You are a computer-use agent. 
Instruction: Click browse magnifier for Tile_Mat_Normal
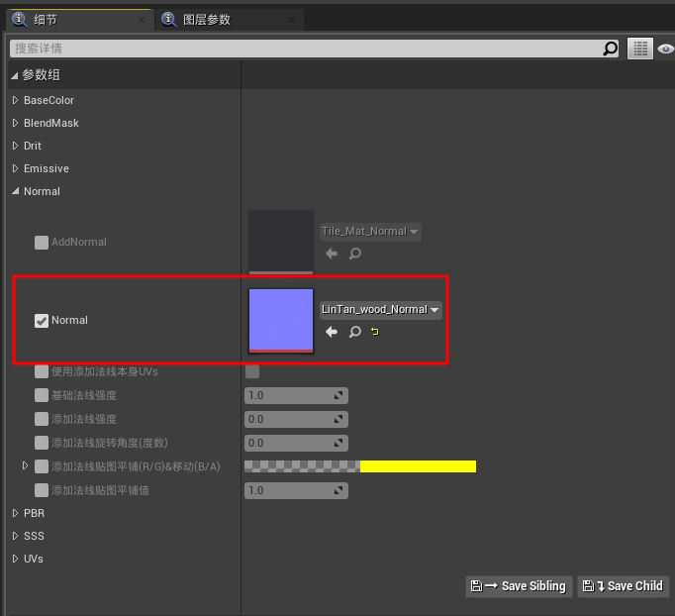354,254
